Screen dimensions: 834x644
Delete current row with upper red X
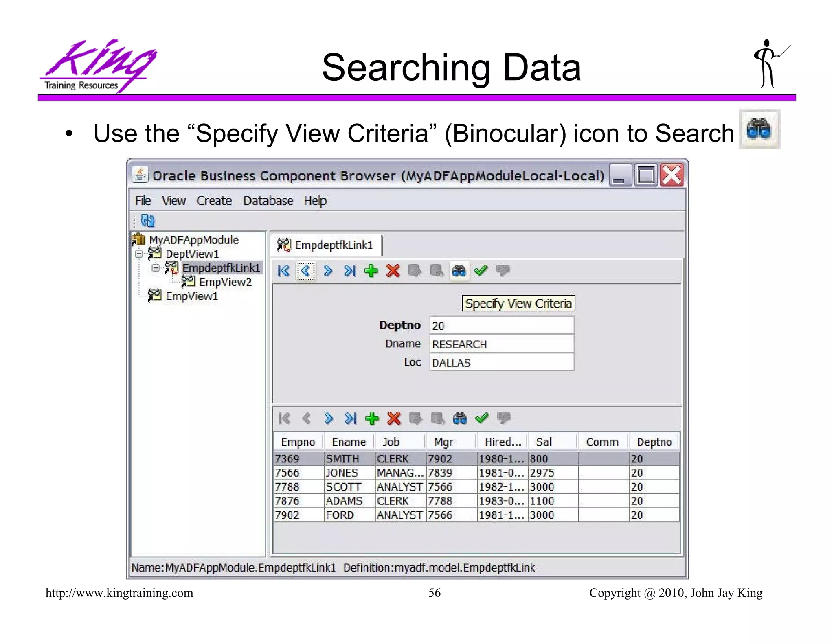[393, 271]
